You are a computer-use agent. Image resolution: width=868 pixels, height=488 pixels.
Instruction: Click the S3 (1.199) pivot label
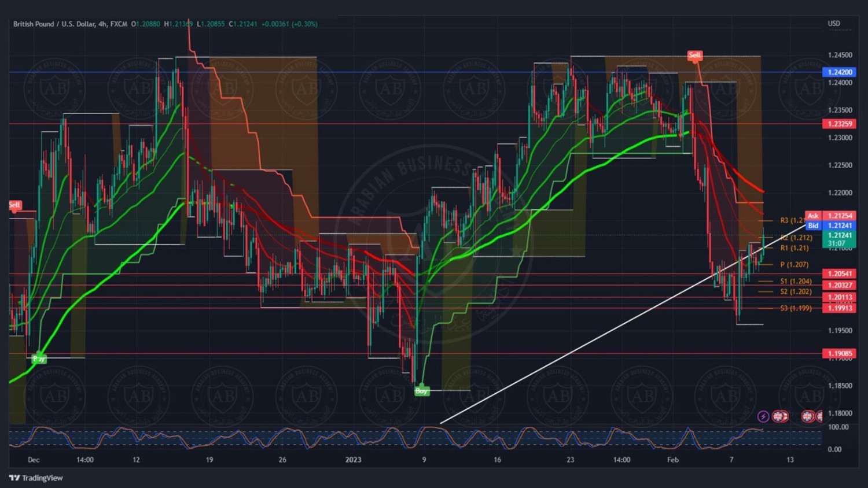[x=796, y=308]
